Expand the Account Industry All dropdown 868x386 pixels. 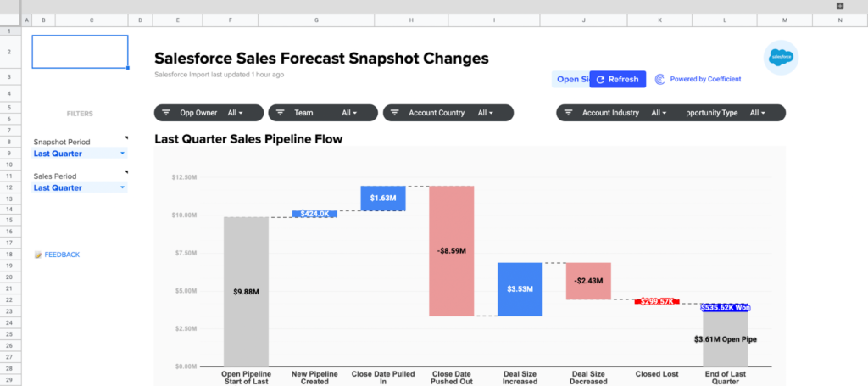pos(659,113)
